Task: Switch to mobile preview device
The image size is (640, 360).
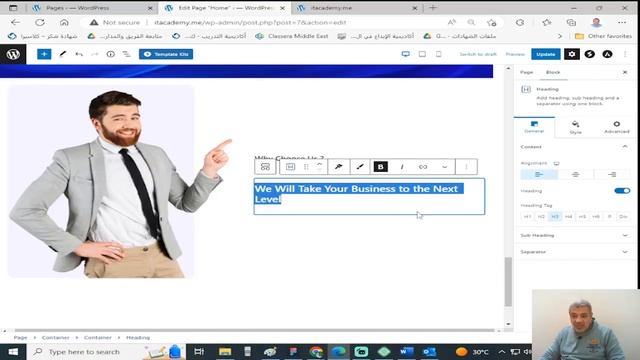Action: point(438,54)
